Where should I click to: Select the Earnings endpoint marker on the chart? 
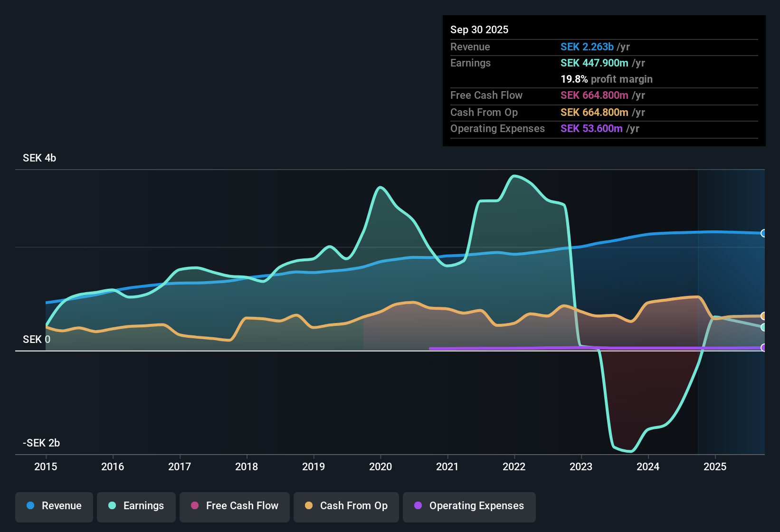click(763, 327)
